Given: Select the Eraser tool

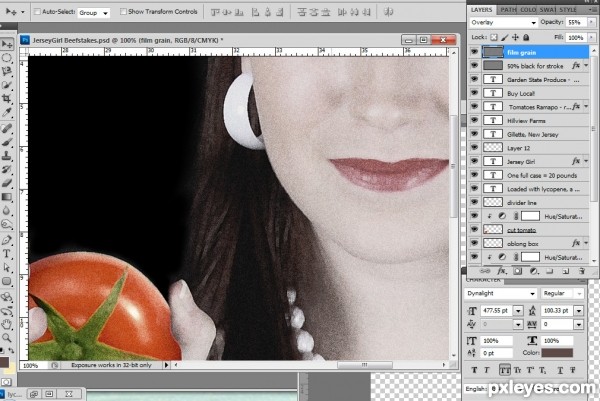Looking at the screenshot, I should tap(7, 183).
